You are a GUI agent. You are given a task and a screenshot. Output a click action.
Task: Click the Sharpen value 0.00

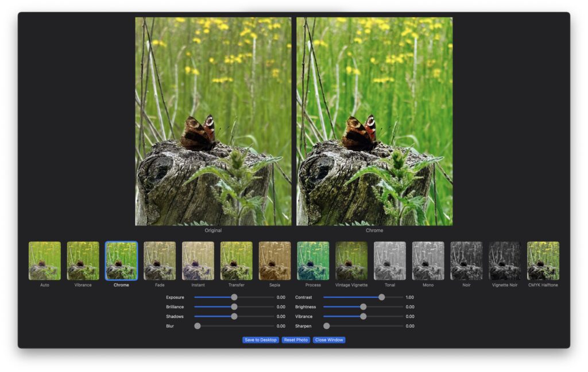click(410, 326)
